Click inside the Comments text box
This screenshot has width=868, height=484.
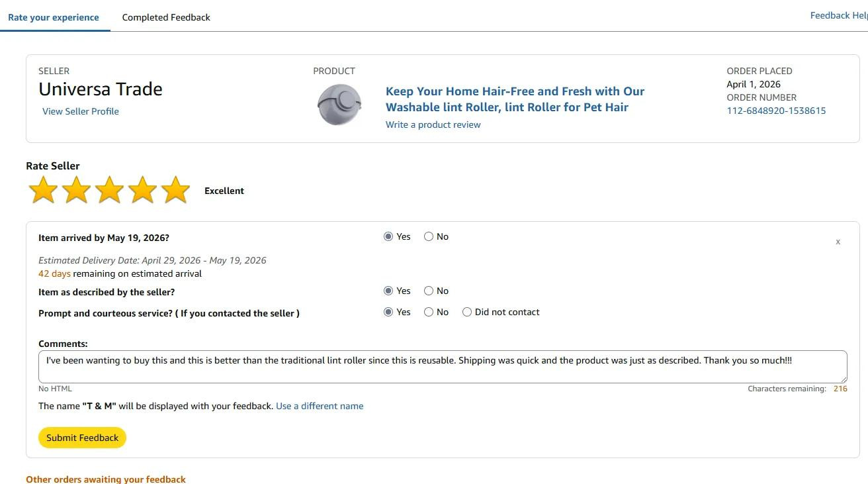[x=442, y=369]
